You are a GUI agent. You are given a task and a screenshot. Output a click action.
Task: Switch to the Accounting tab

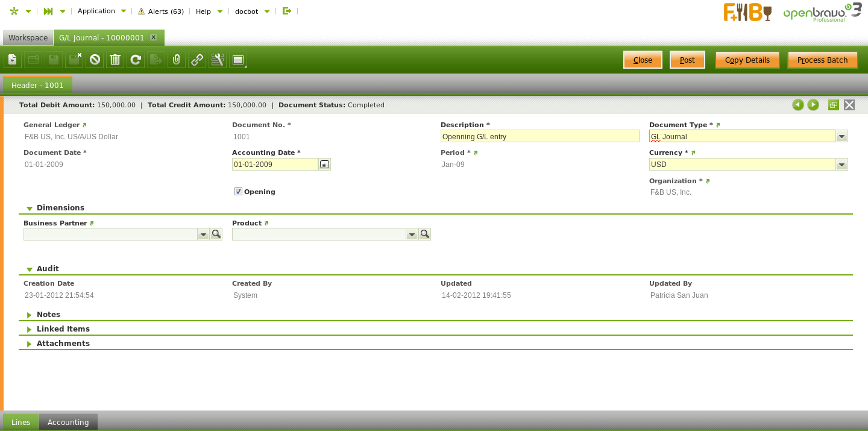click(68, 423)
